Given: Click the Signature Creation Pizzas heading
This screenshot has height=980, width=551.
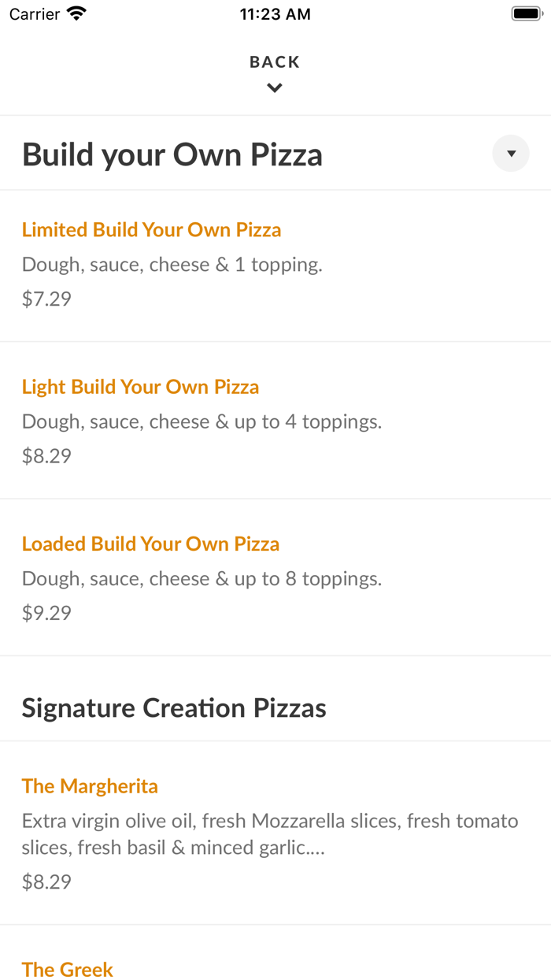Looking at the screenshot, I should click(x=174, y=707).
